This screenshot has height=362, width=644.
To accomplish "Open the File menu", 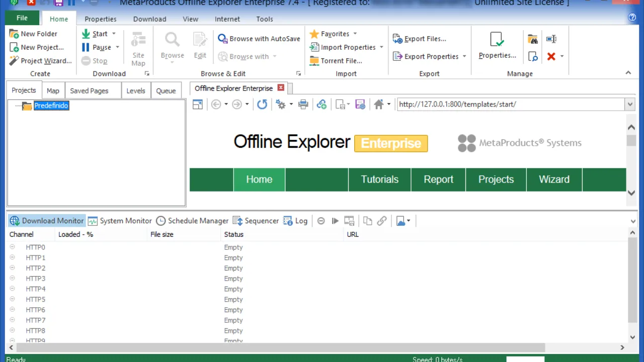I will click(22, 18).
